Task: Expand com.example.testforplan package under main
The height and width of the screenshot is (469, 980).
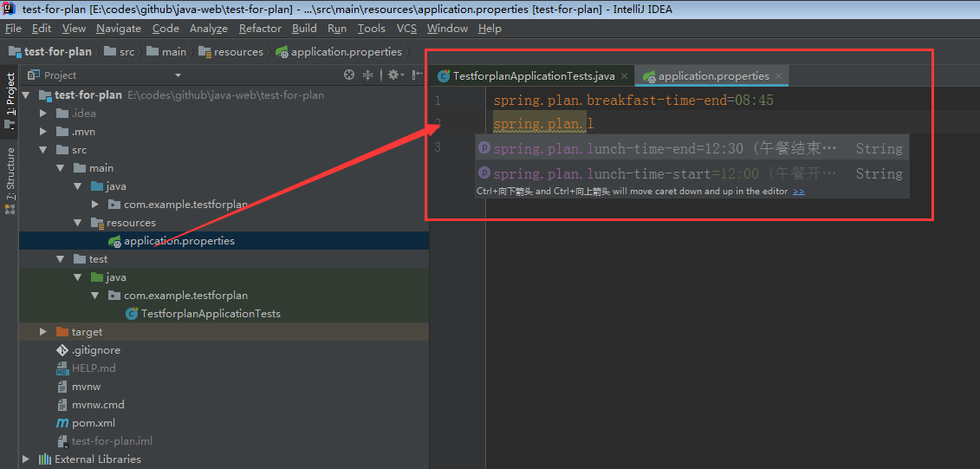Action: pyautogui.click(x=95, y=205)
